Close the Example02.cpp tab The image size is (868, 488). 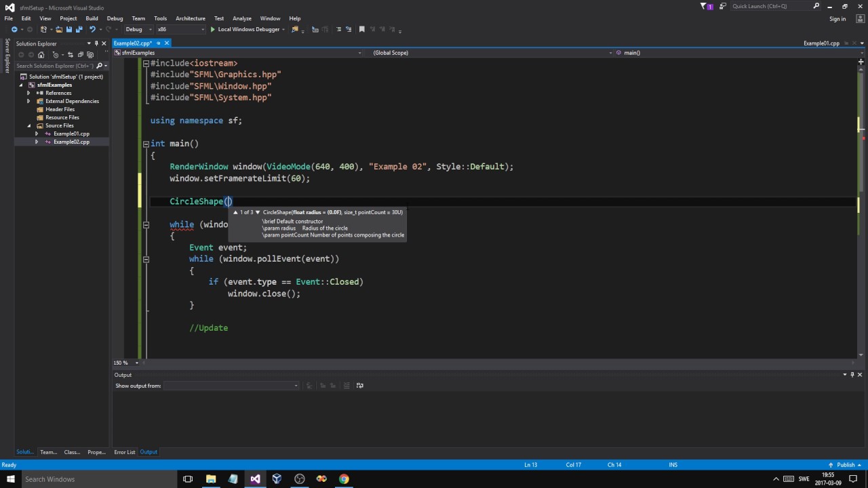(167, 43)
